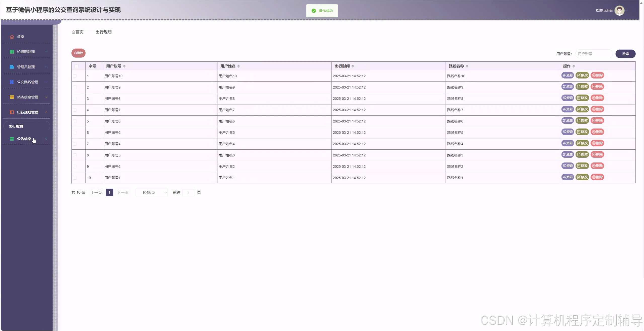The height and width of the screenshot is (331, 644).
Task: Check the row for 用户账号10
Action: [x=75, y=76]
